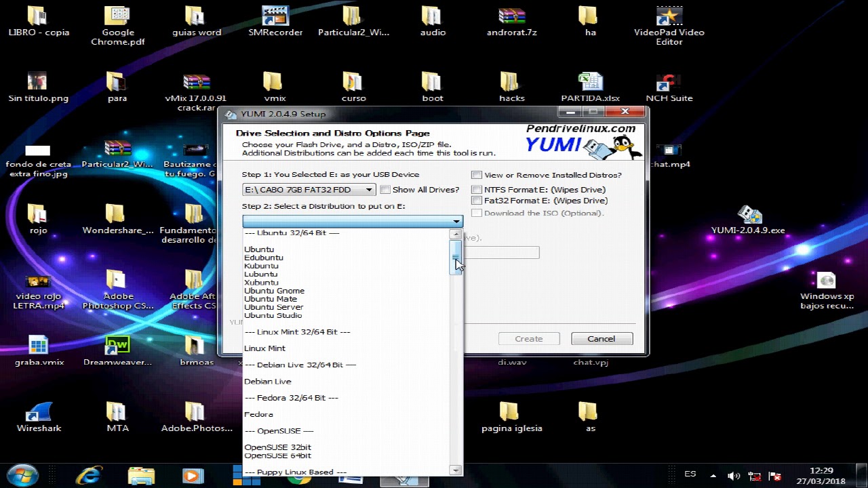Select the hacks folder icon
Image resolution: width=868 pixels, height=488 pixels.
511,87
